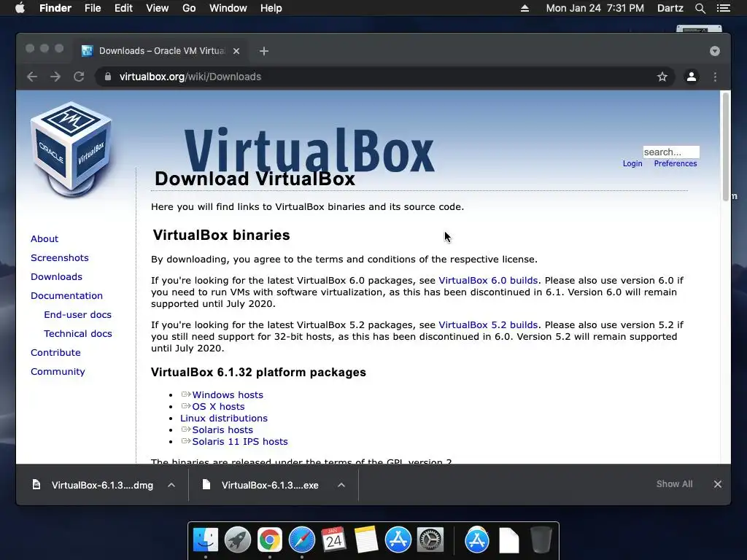Open System Preferences from the Dock

[x=430, y=540]
